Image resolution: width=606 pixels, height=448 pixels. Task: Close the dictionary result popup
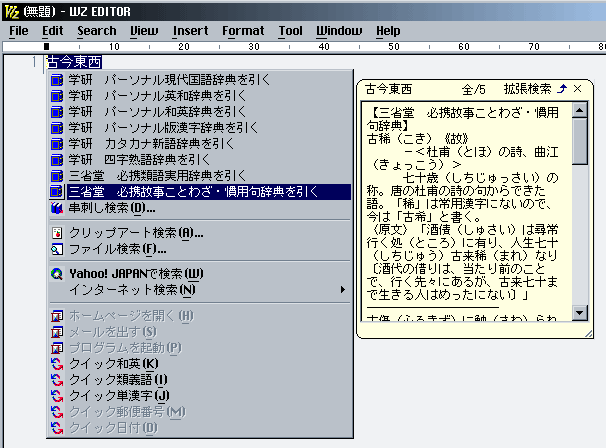[x=577, y=89]
